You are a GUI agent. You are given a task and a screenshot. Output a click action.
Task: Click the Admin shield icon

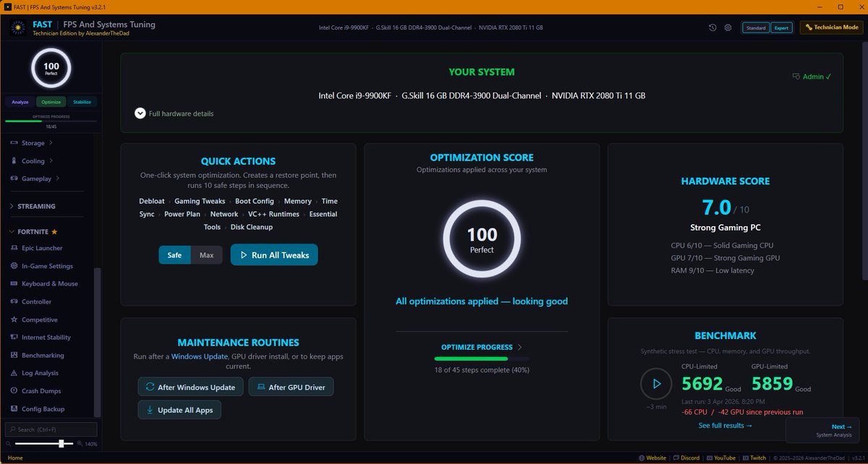(796, 76)
